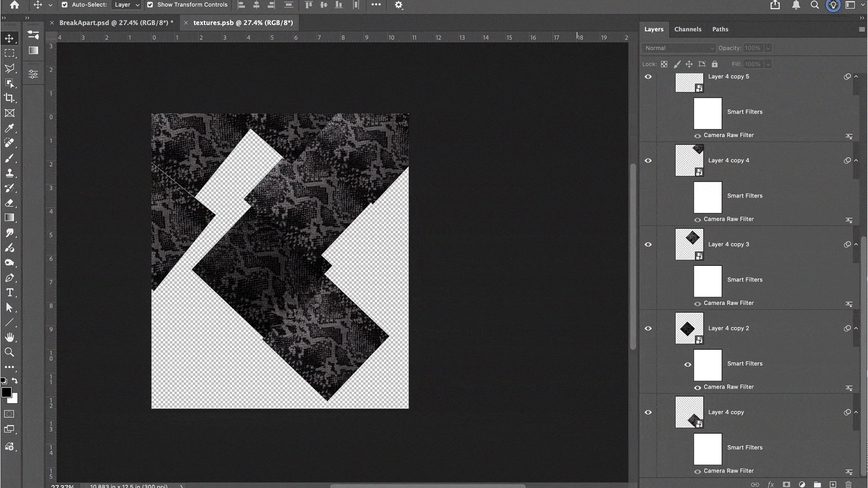The width and height of the screenshot is (868, 488).
Task: Hide Camera Raw Filter on Layer 4 copy 2
Action: (x=697, y=387)
